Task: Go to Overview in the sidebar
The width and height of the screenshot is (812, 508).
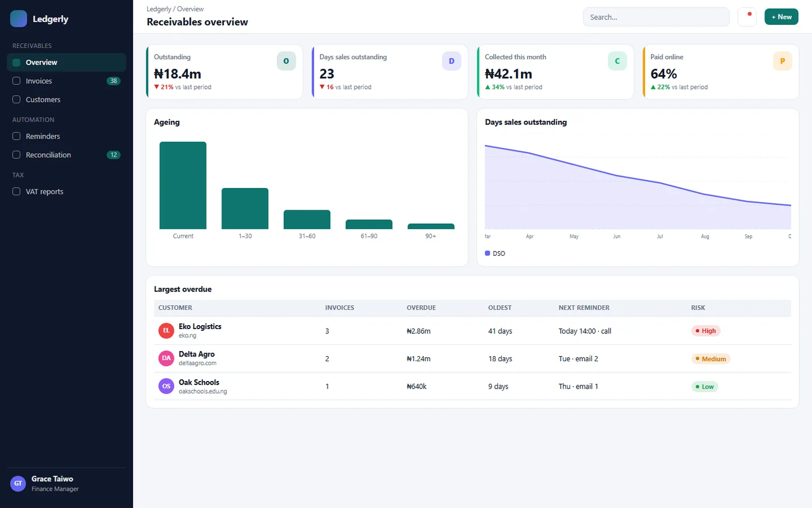Action: click(x=66, y=62)
